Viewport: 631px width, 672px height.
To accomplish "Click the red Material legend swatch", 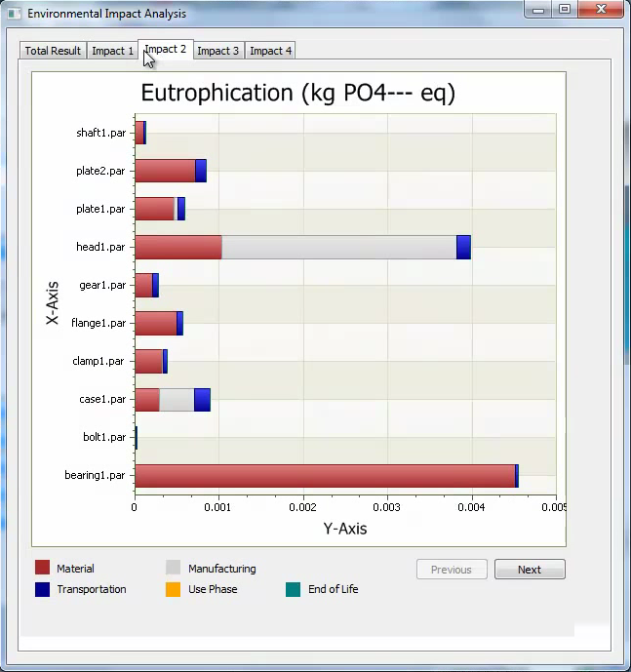I will (x=42, y=568).
